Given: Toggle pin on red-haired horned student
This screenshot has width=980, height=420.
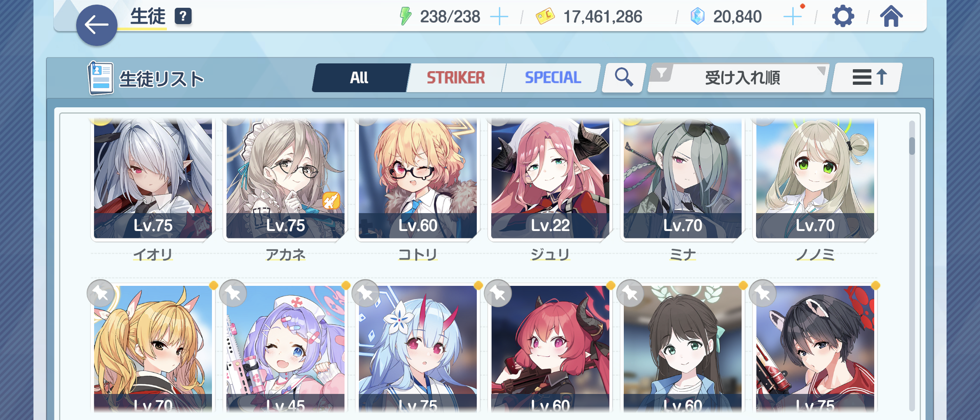Looking at the screenshot, I should pyautogui.click(x=498, y=293).
